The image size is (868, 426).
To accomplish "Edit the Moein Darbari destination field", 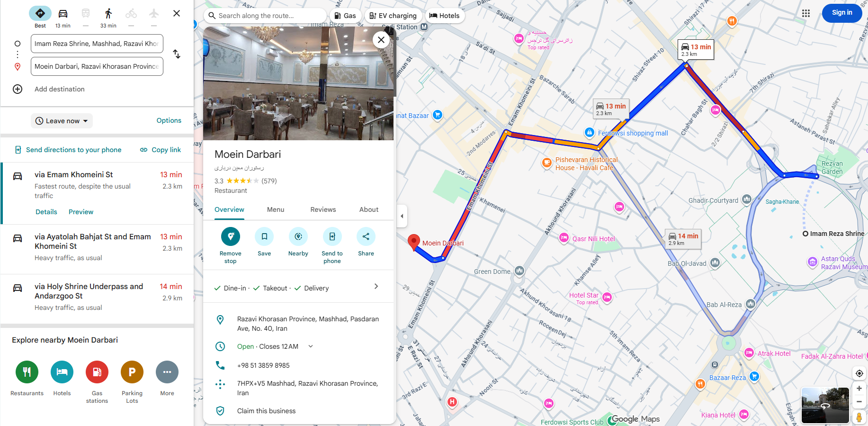I will pyautogui.click(x=97, y=66).
